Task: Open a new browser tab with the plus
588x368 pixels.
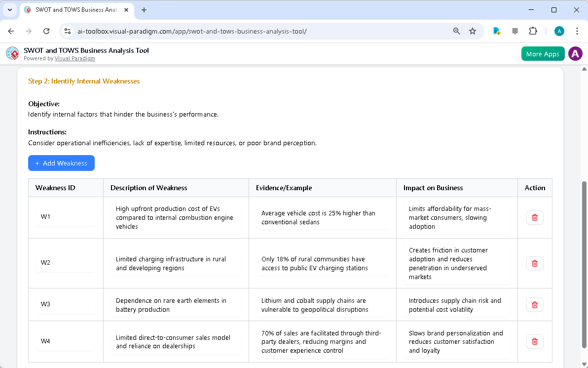Action: tap(144, 10)
